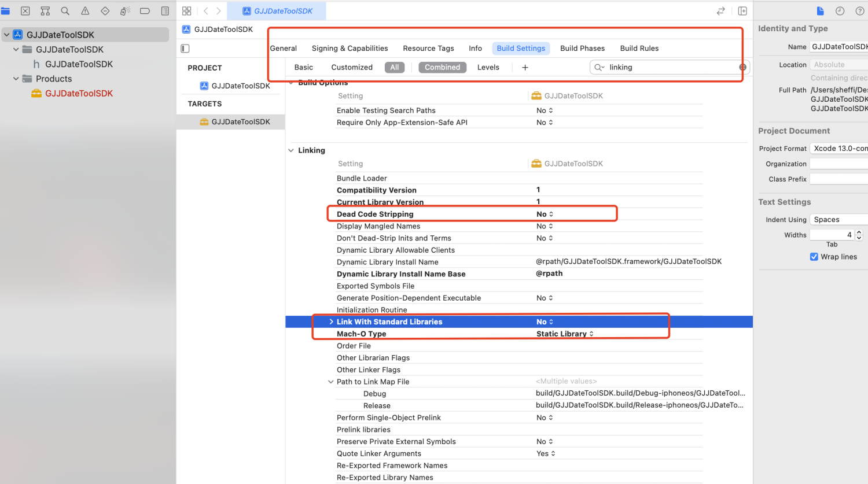Select Levels settings view

click(x=488, y=68)
